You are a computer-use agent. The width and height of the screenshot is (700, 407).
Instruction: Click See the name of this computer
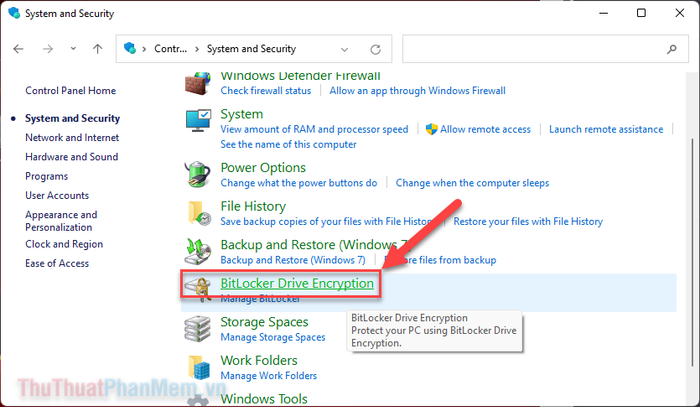coord(288,145)
